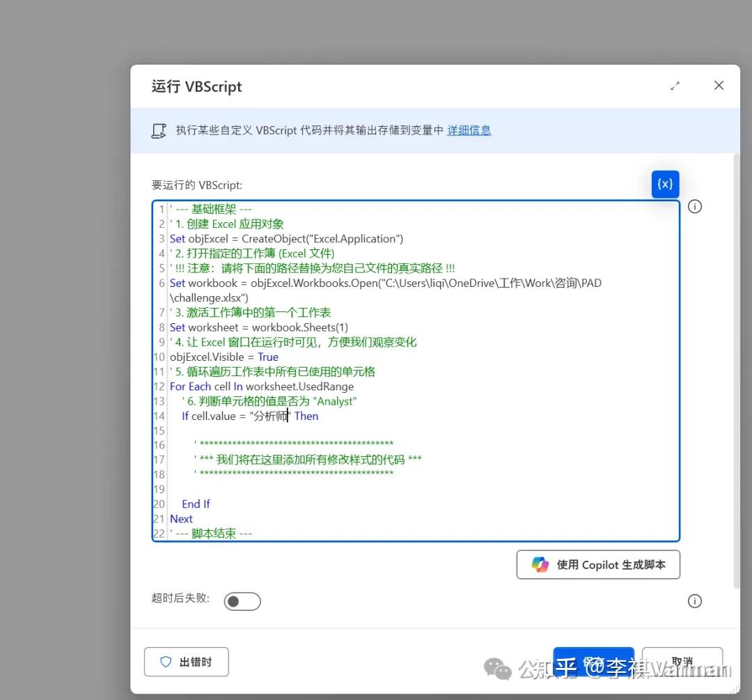
Task: Open the 出错时 error handling settings
Action: pos(186,662)
